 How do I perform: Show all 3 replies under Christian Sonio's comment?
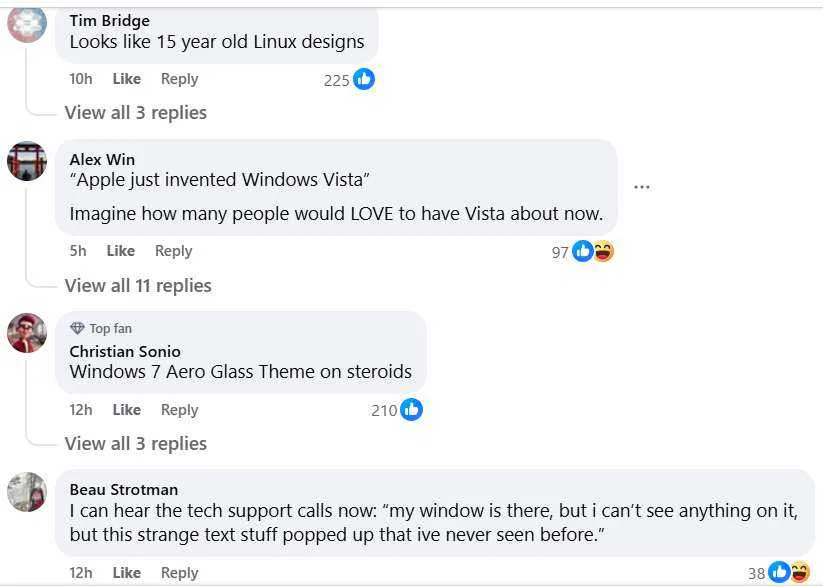[135, 443]
